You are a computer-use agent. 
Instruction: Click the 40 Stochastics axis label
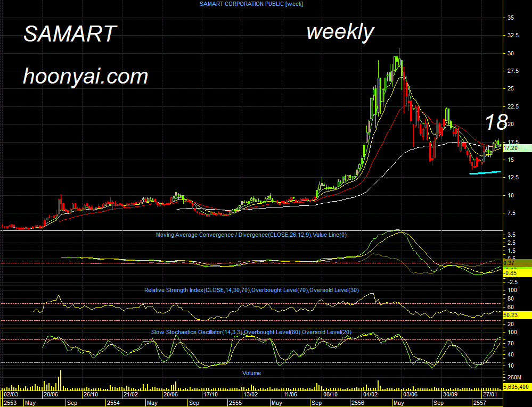click(x=511, y=354)
